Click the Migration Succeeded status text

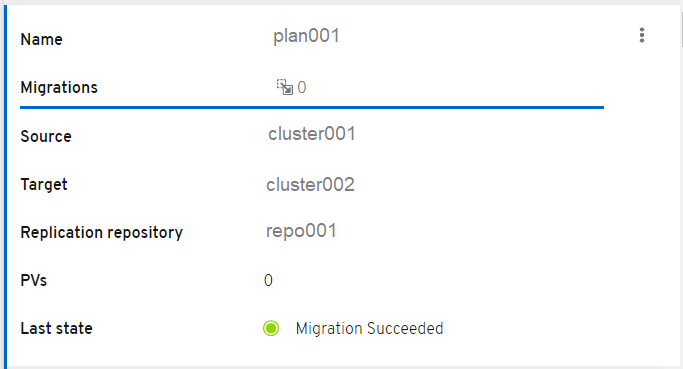pyautogui.click(x=369, y=328)
